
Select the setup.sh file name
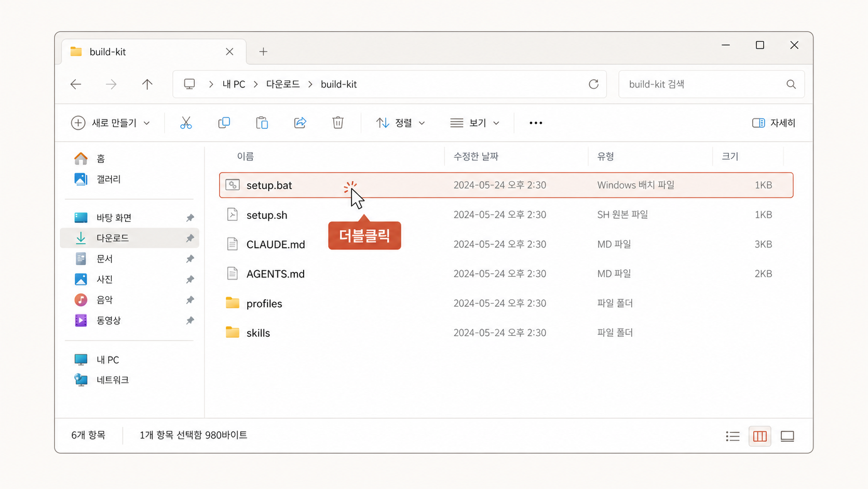coord(267,215)
